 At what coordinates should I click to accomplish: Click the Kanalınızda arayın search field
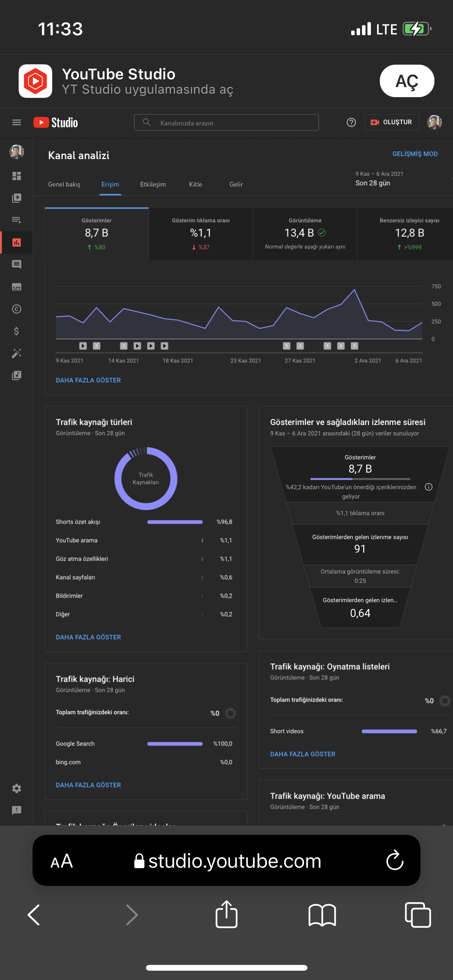pyautogui.click(x=226, y=122)
